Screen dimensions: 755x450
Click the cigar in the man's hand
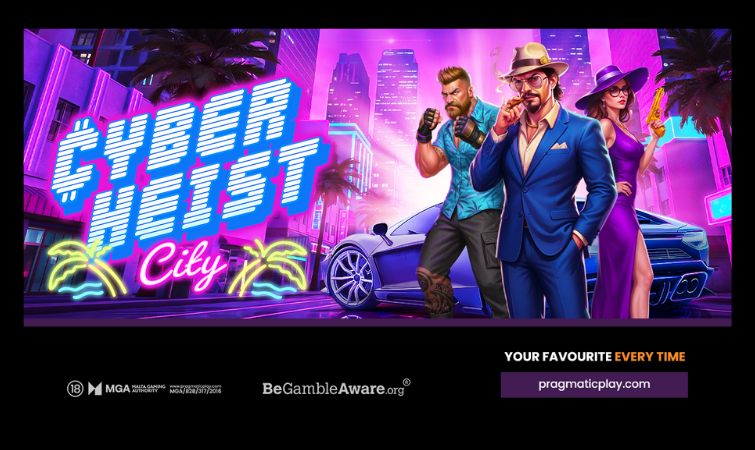pos(517,102)
